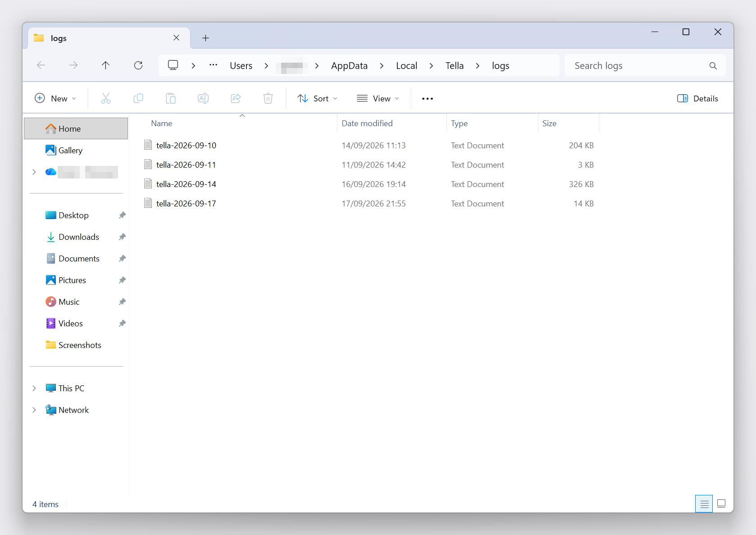
Task: Select file tella-2026-09-11
Action: pos(186,165)
